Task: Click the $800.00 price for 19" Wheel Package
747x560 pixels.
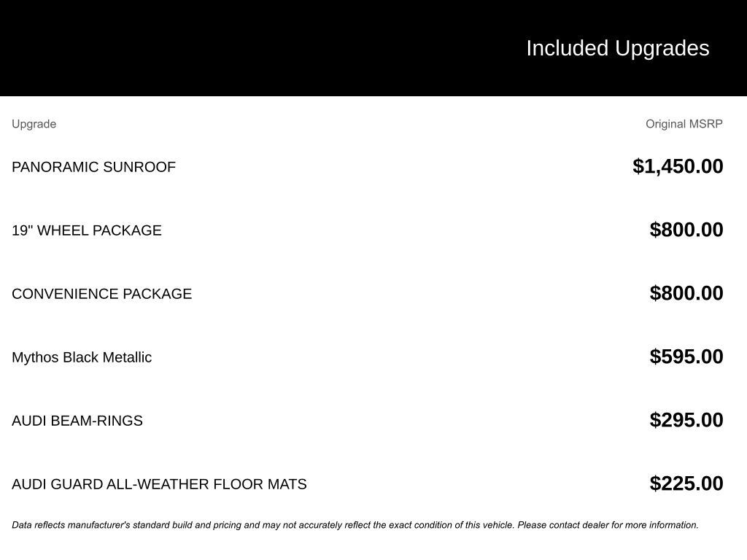Action: point(686,230)
